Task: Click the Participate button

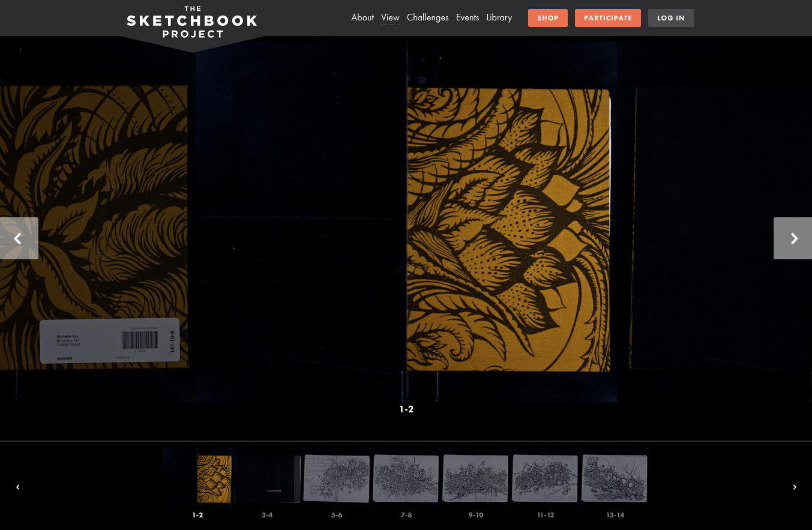Action: point(608,18)
